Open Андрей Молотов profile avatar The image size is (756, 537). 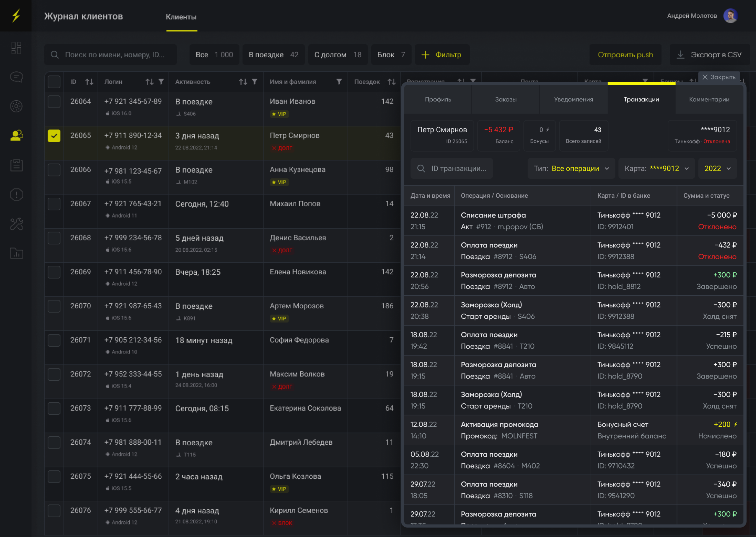pos(731,16)
